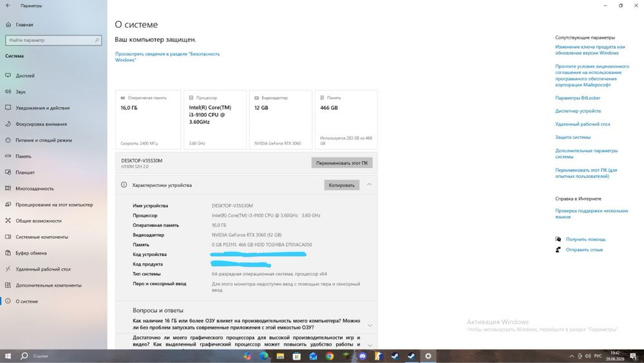Open Counter-Strike icon in taskbar

(378, 356)
